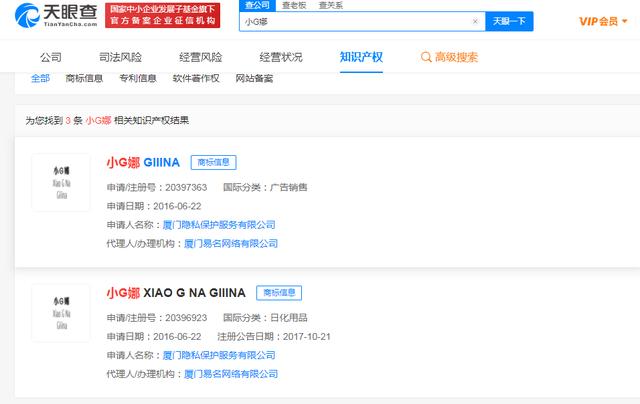Switch to the 司法风险 tab
The image size is (640, 404).
pos(120,57)
